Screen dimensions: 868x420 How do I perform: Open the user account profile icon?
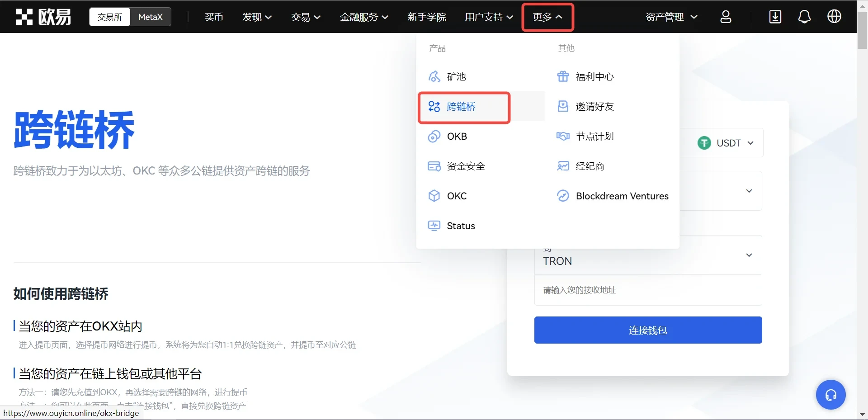[726, 17]
